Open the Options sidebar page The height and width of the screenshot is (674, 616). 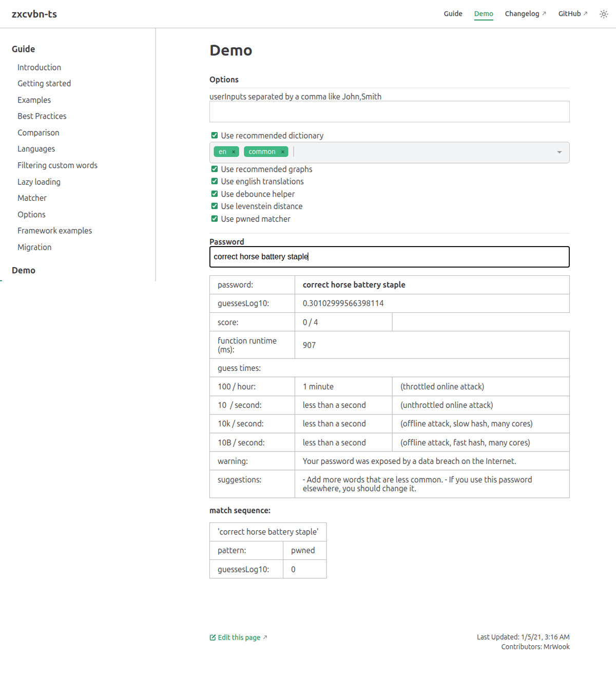click(x=31, y=215)
